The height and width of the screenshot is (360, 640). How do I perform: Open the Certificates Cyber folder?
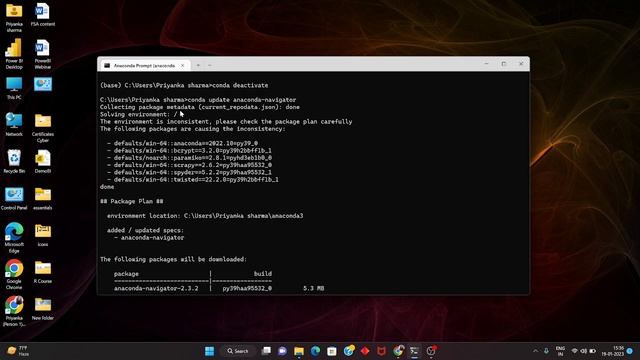(x=42, y=128)
